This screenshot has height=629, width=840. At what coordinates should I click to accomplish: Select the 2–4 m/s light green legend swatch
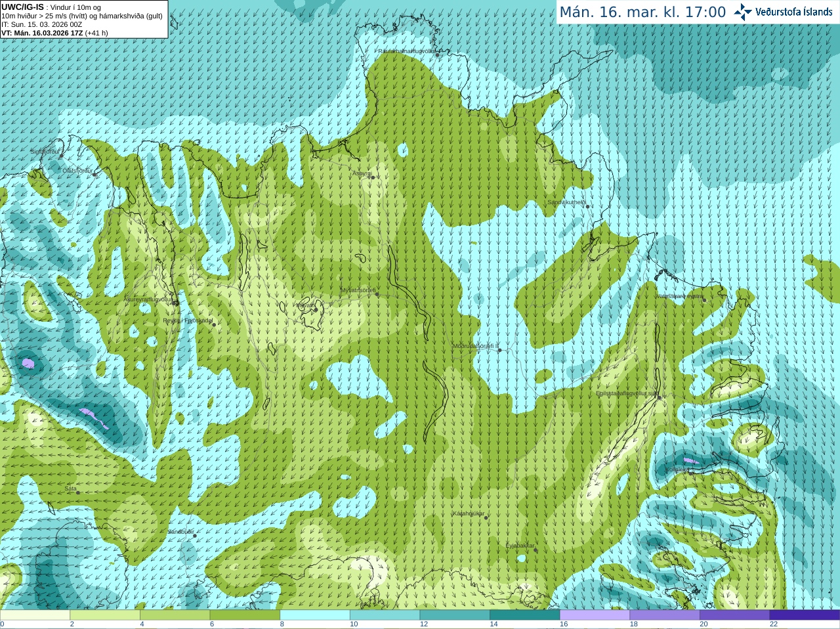click(x=105, y=615)
